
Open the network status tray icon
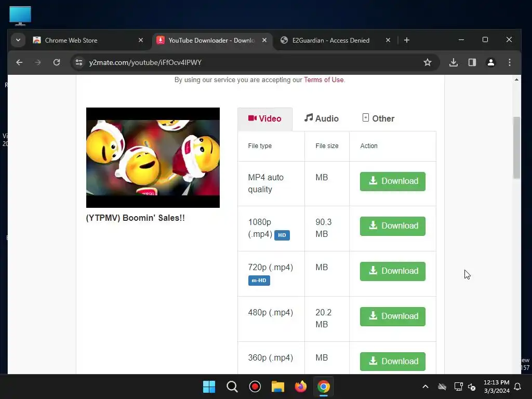click(458, 387)
